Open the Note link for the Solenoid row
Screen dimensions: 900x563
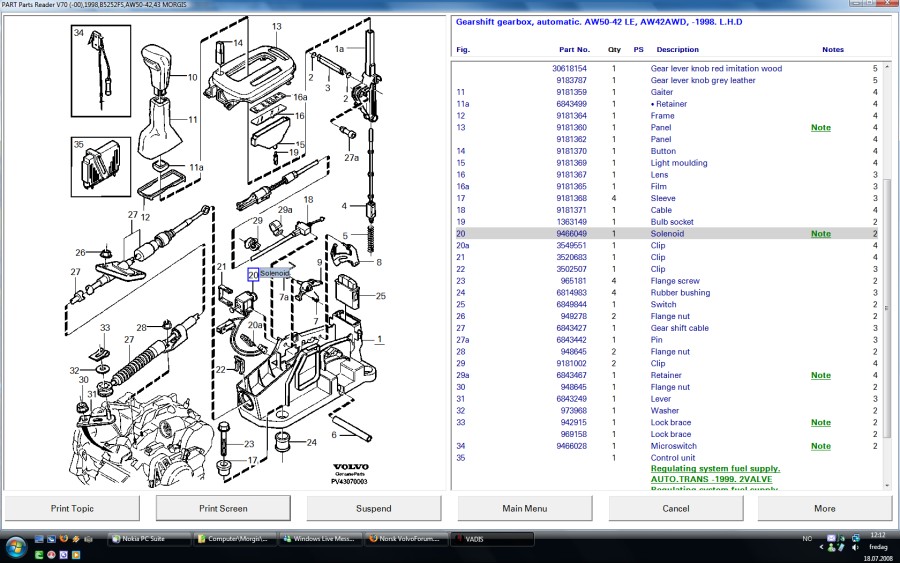821,234
